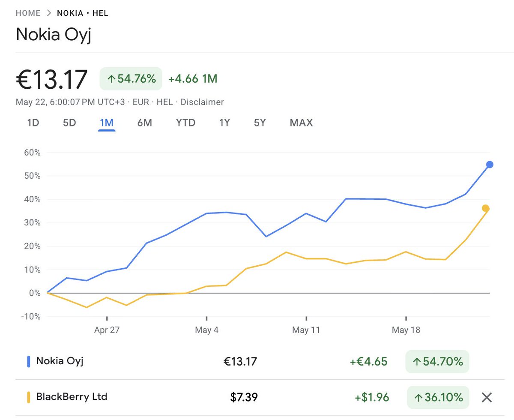Click the May 4 date axis label
The image size is (514, 420).
tap(206, 330)
